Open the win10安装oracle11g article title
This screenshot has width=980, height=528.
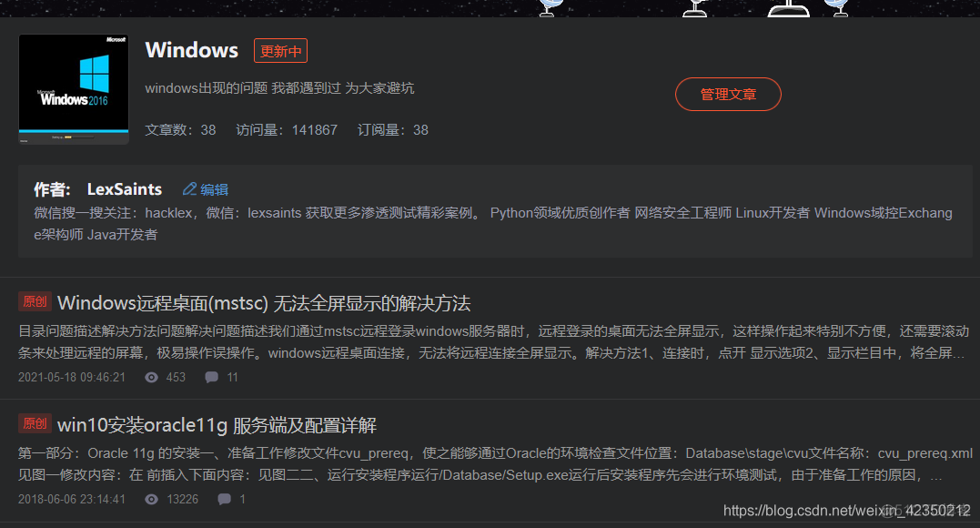217,425
